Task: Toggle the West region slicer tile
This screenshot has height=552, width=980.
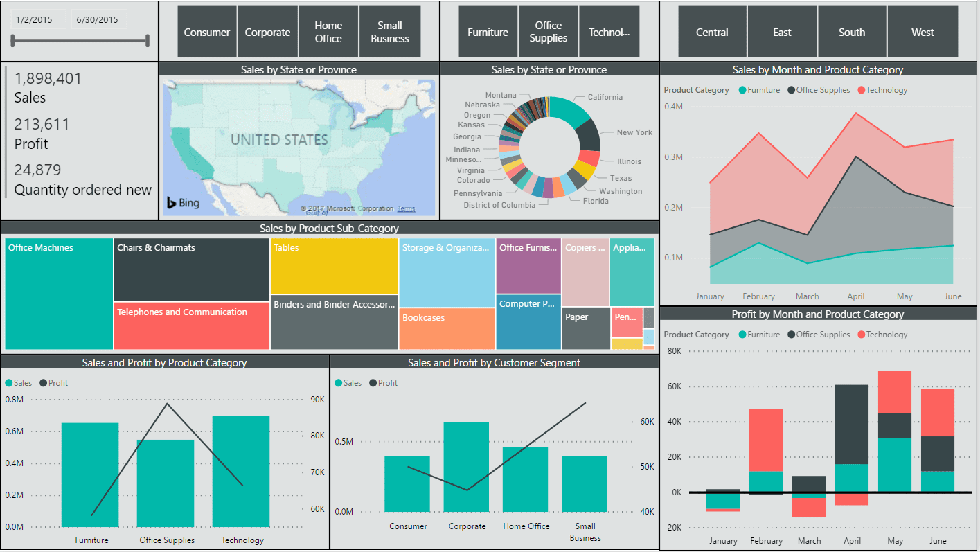Action: (922, 31)
